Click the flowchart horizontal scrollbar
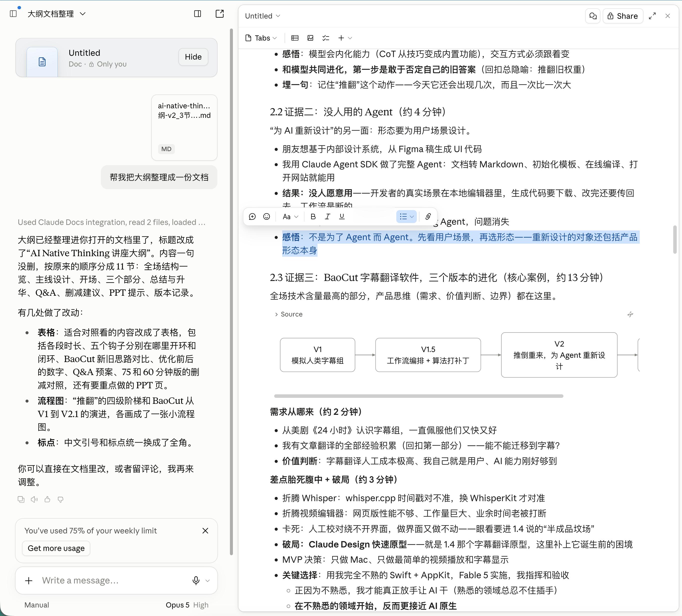 tap(419, 396)
